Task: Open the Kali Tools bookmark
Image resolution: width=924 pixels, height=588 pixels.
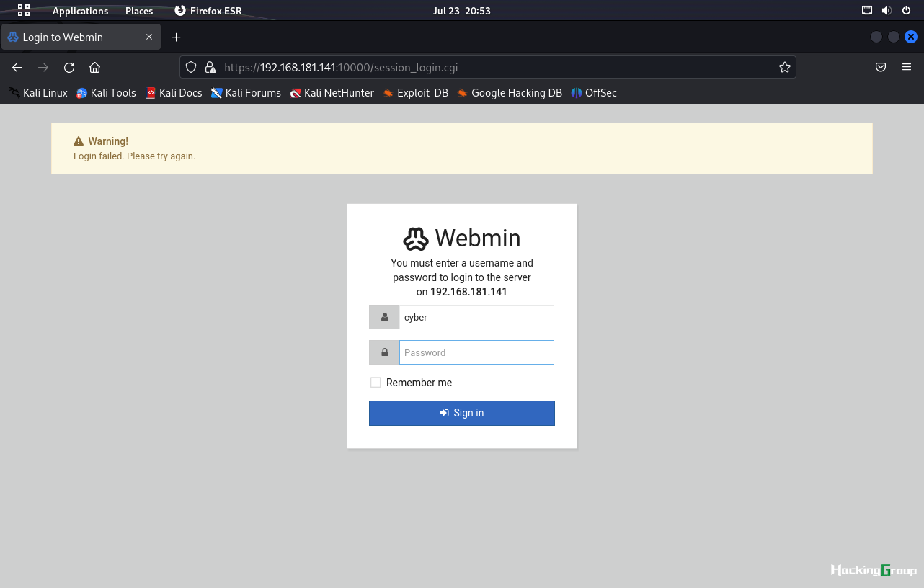Action: point(106,93)
